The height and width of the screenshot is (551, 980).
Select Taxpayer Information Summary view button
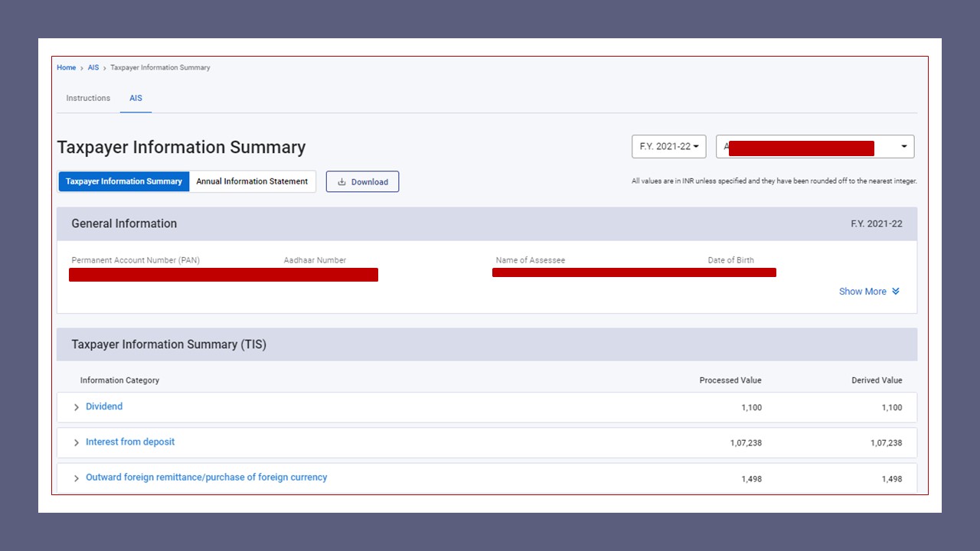124,181
